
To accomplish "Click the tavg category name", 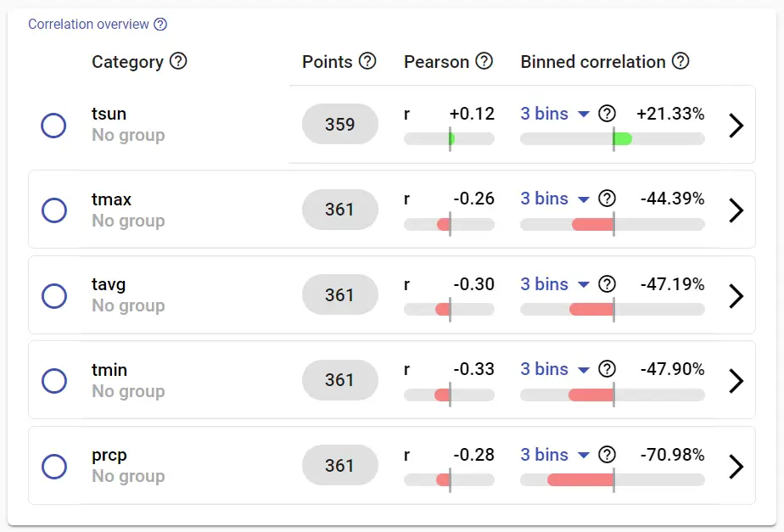I will click(109, 284).
